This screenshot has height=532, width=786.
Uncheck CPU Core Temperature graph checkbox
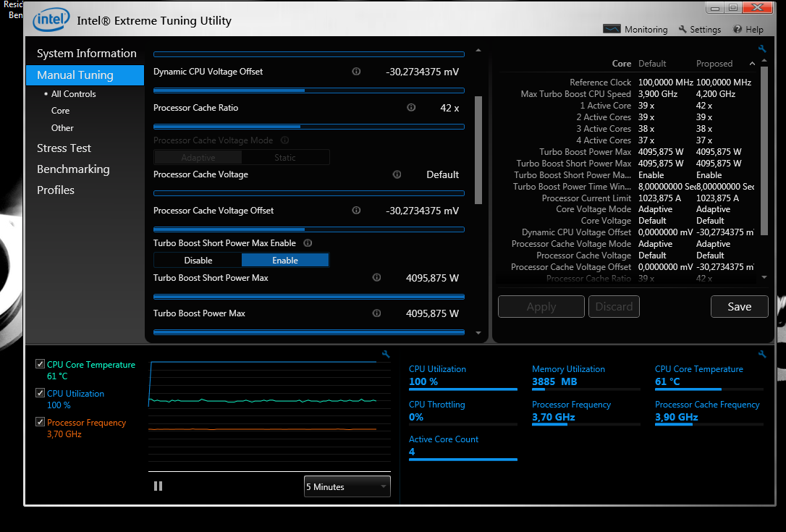click(40, 364)
